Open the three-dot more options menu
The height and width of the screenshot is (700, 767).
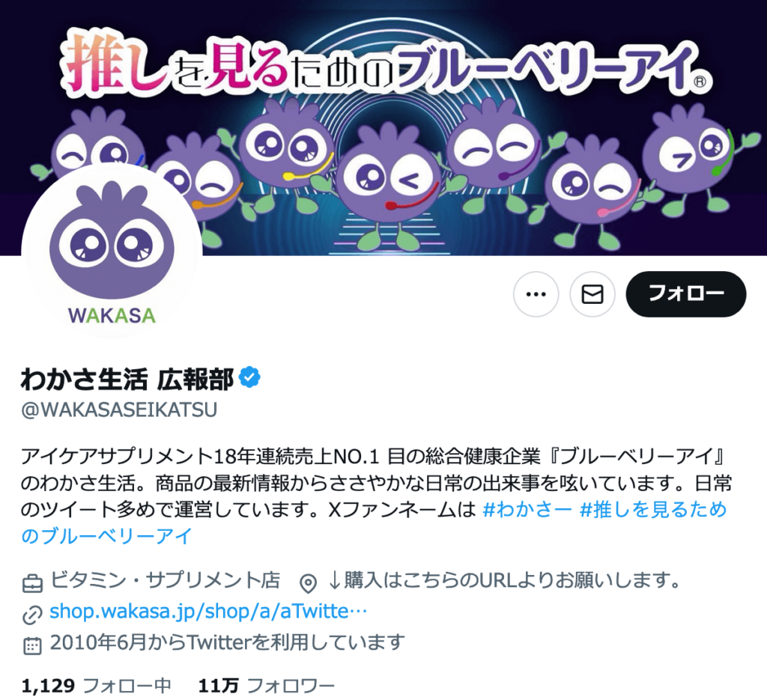click(536, 294)
